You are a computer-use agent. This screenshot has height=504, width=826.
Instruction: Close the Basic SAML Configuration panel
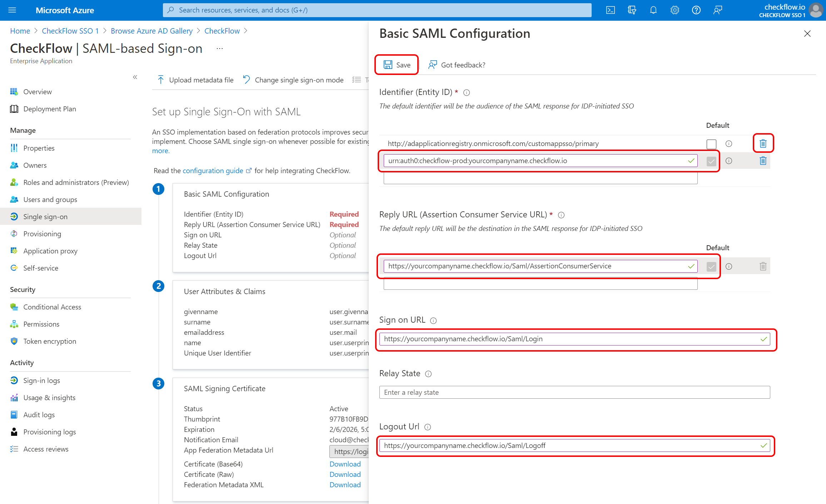(x=807, y=34)
